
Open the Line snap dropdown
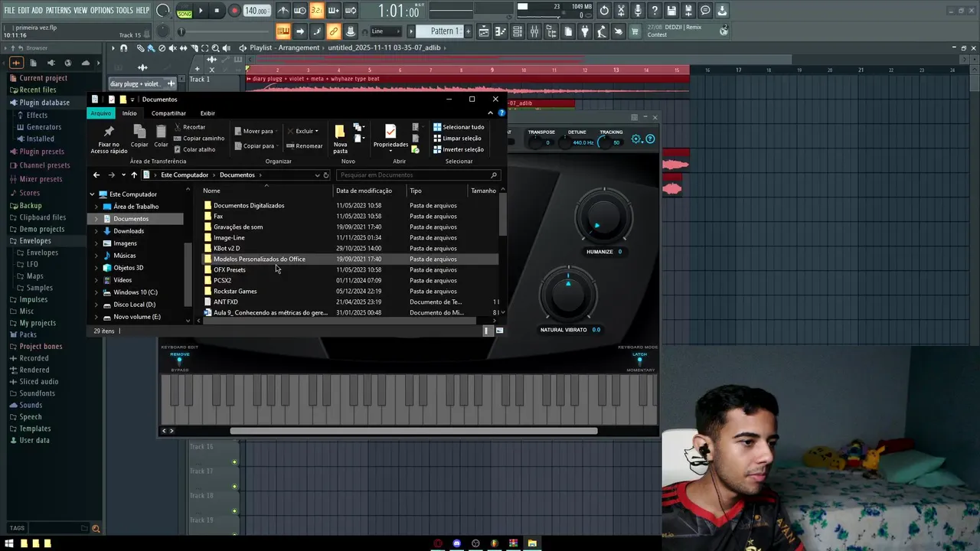(387, 31)
